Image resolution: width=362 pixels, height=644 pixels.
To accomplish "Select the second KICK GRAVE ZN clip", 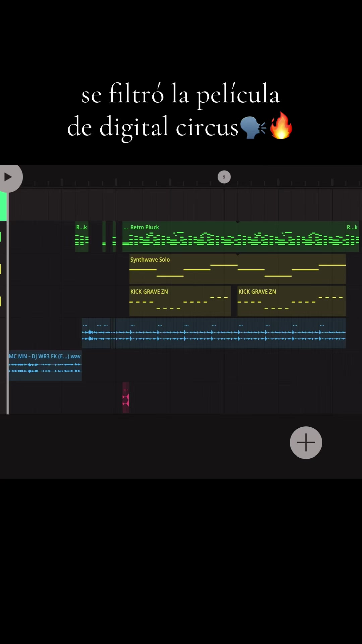I will (291, 301).
